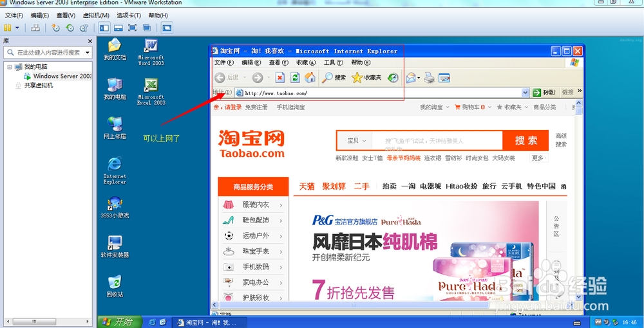Expand the 服装内衣 category row

(253, 205)
